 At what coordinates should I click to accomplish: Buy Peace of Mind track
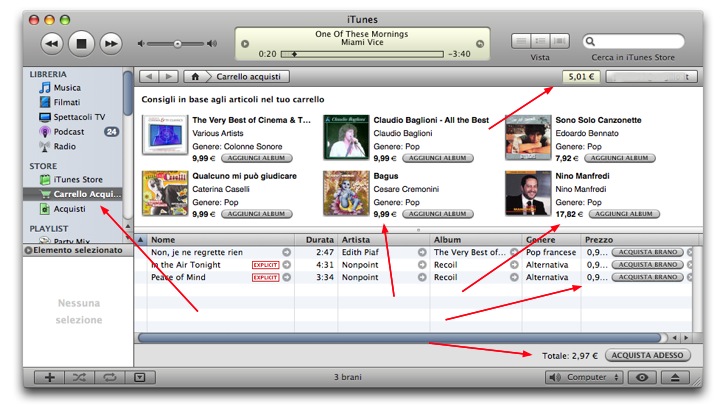tap(647, 277)
